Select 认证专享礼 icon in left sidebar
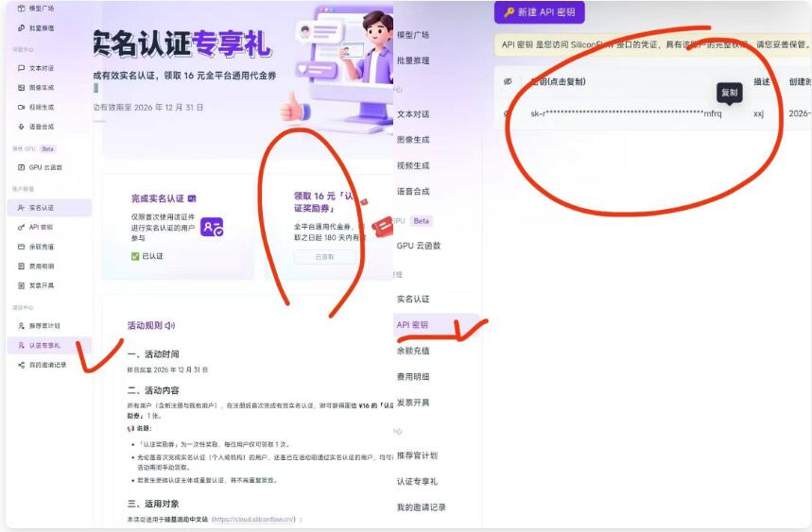The width and height of the screenshot is (812, 532). pos(21,345)
